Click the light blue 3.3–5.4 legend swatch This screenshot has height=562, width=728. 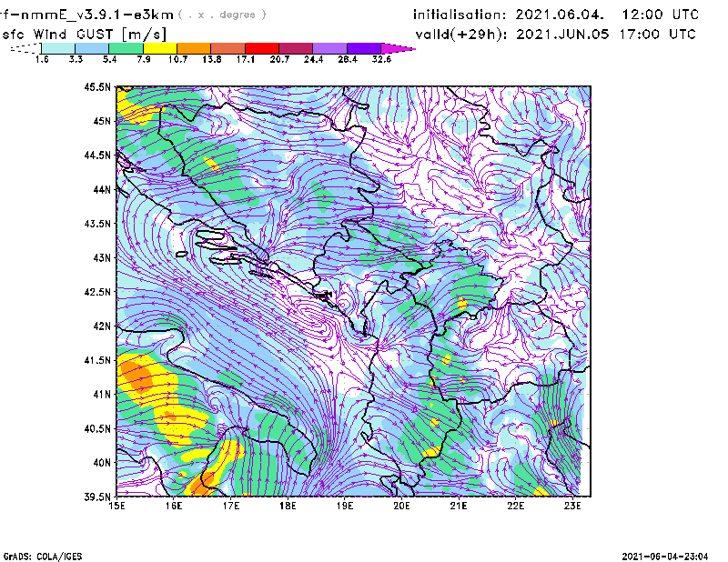(92, 48)
